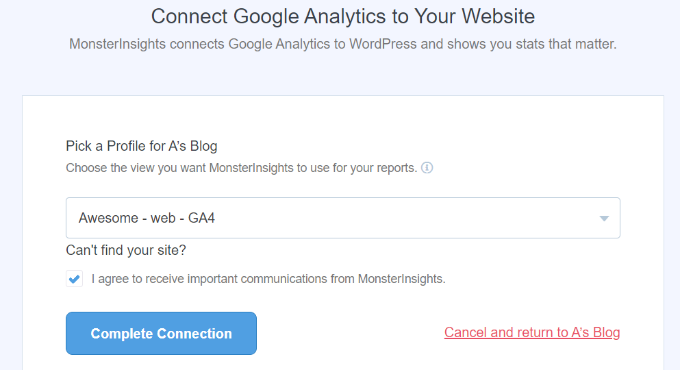Click the info icon beside reports description
Image resolution: width=680 pixels, height=370 pixels.
pos(427,168)
